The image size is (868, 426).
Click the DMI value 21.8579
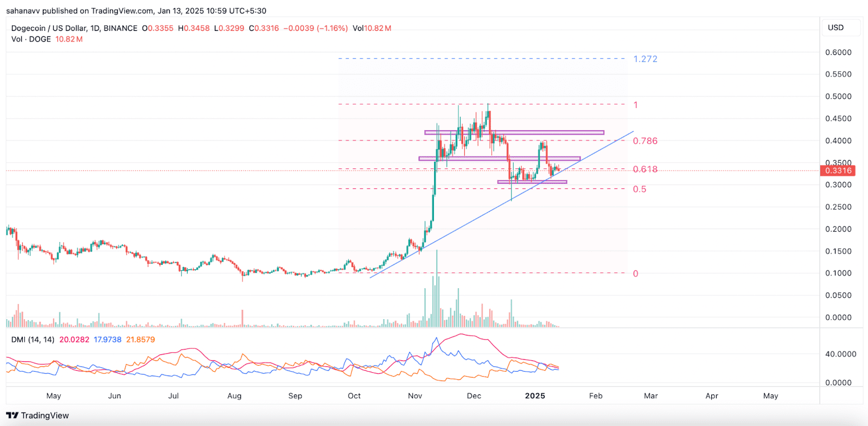click(x=141, y=340)
